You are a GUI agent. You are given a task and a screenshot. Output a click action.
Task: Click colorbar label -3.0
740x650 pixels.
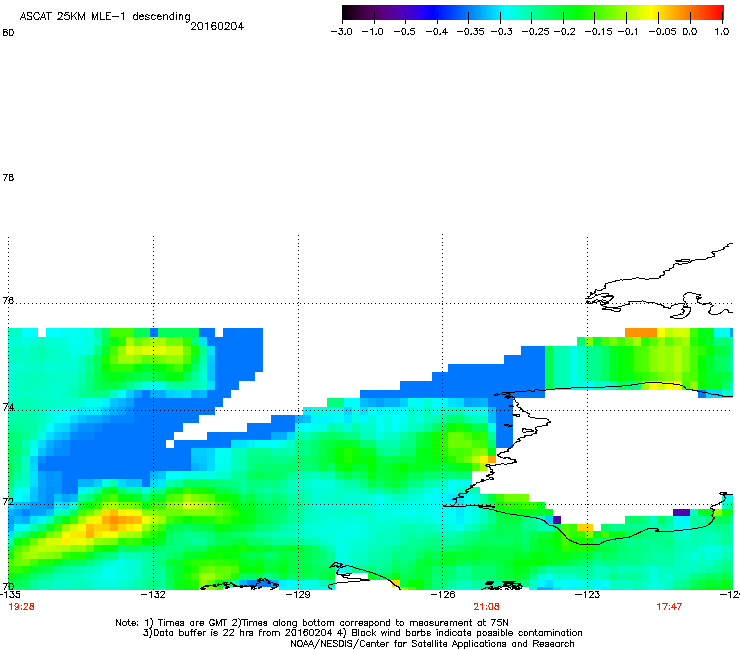(x=342, y=32)
